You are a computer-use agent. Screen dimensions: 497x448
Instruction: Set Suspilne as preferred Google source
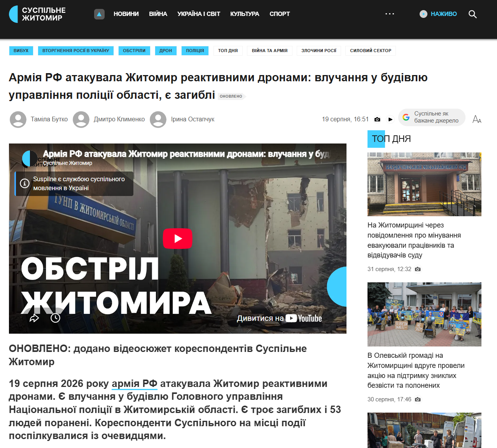(x=432, y=117)
